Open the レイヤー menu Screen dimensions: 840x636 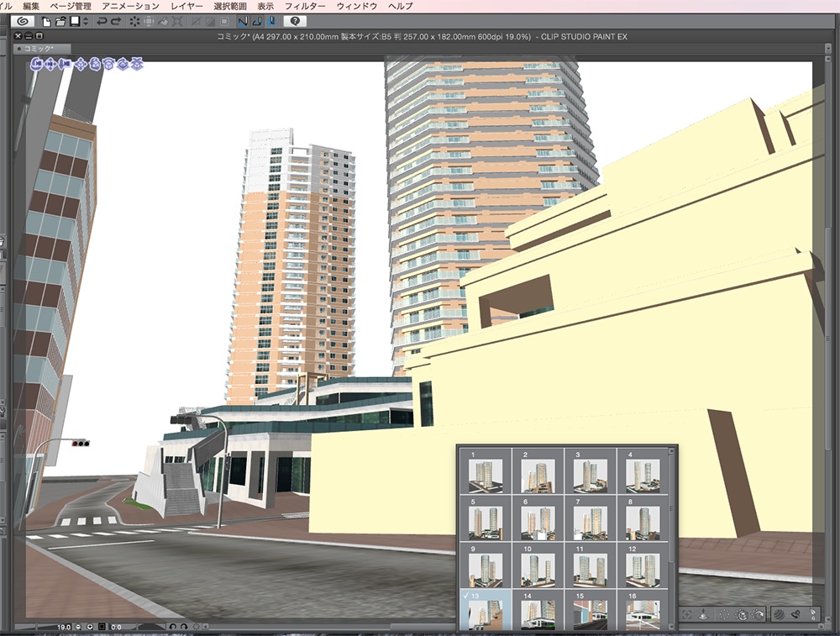click(x=187, y=6)
